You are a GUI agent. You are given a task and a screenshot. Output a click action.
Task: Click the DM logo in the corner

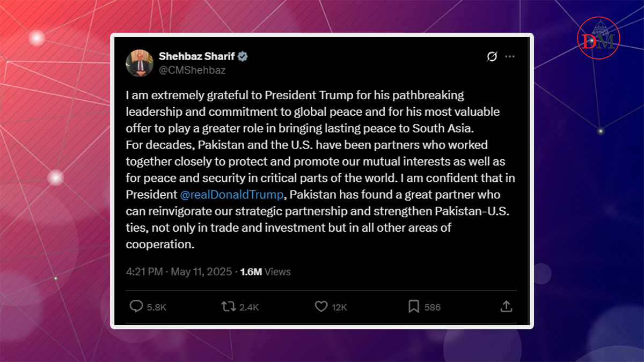click(598, 39)
